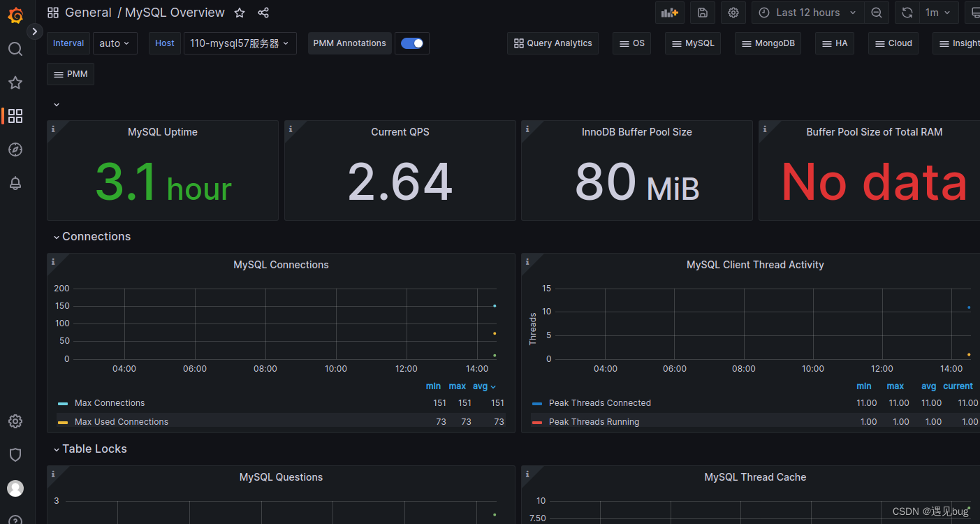
Task: Change color of Max Used Connections swatch
Action: coord(63,423)
